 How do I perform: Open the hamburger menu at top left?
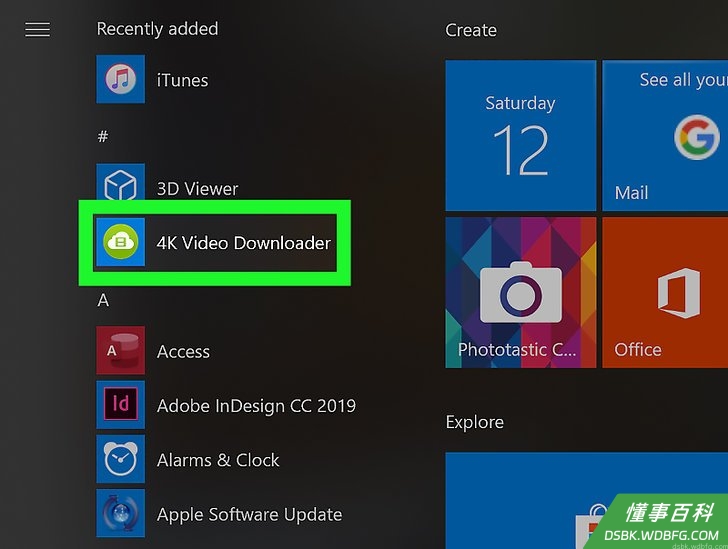click(x=38, y=30)
